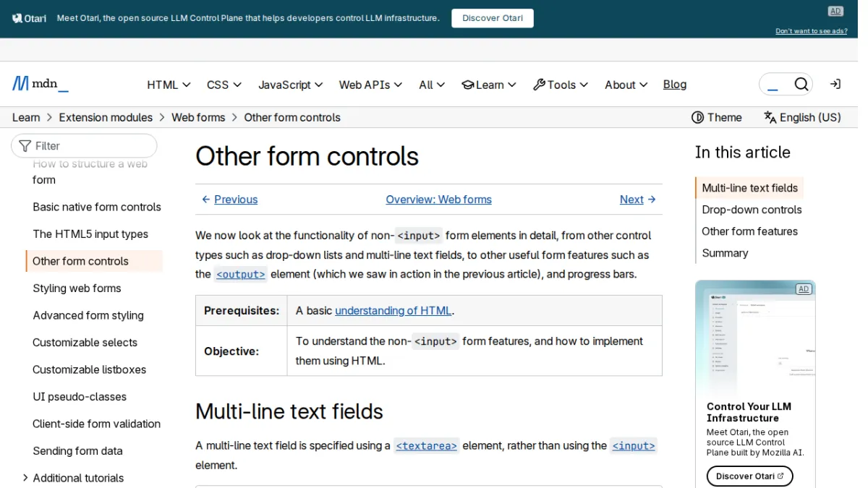Screen dimensions: 868x488
Task: Click Extension modules breadcrumb
Action: [106, 117]
